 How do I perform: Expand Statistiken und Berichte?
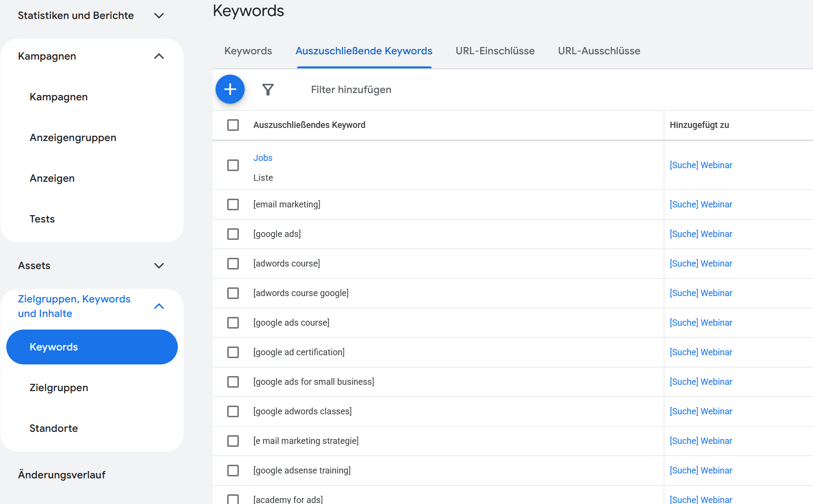pos(159,15)
